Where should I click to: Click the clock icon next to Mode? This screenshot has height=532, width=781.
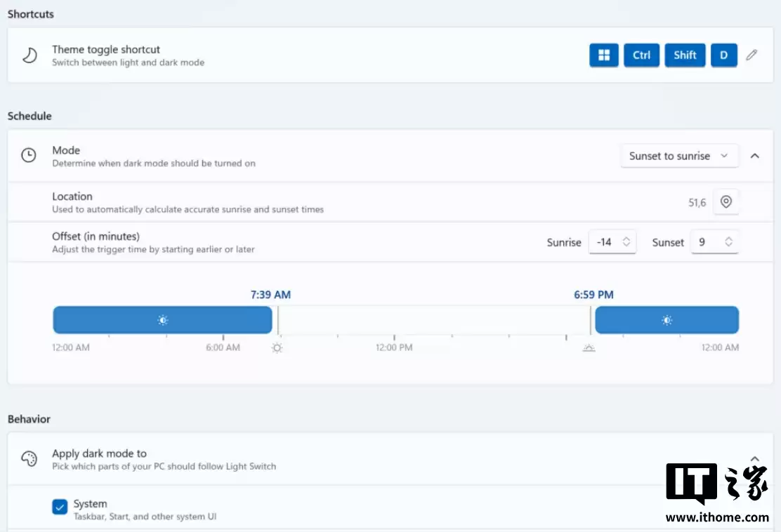tap(29, 156)
